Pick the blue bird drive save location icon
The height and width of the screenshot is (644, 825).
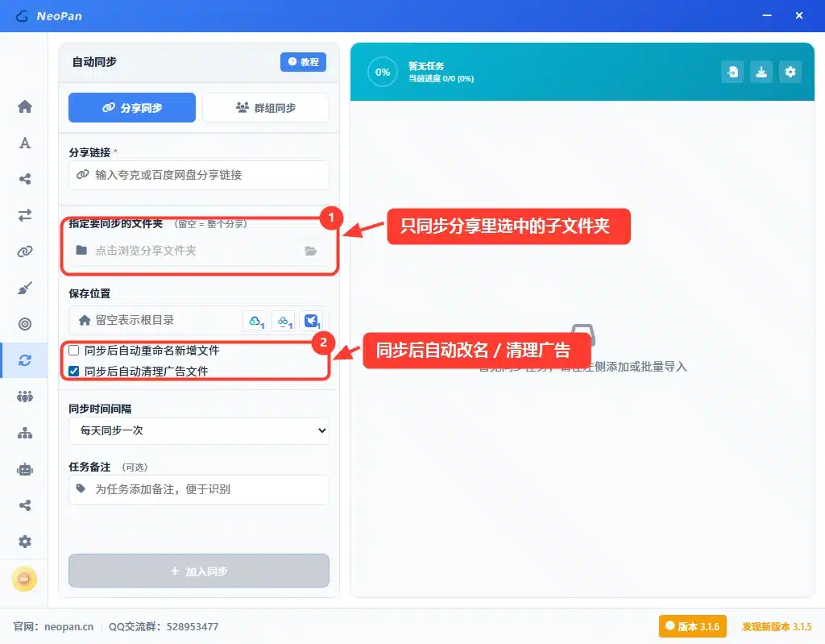[312, 321]
